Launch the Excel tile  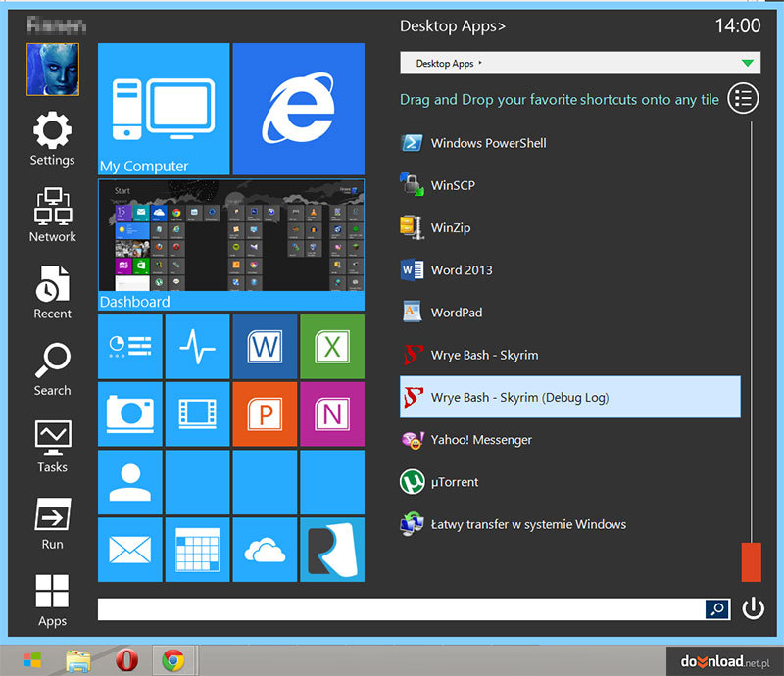(x=332, y=347)
